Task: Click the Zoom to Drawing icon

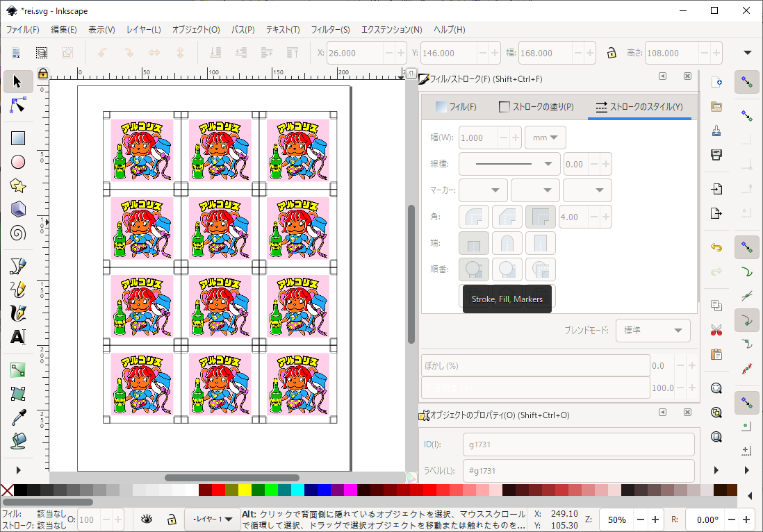Action: (x=716, y=413)
